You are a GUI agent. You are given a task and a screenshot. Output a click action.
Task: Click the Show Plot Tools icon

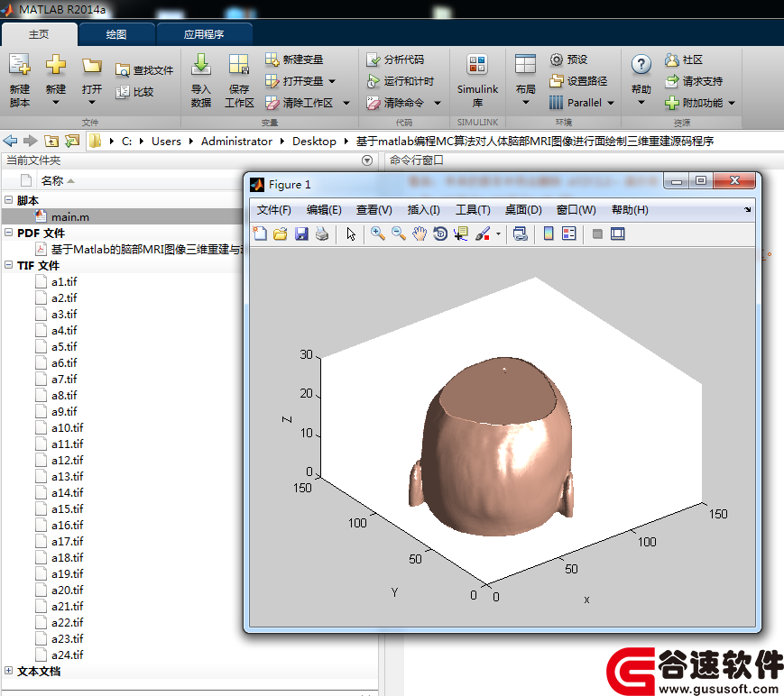click(618, 234)
